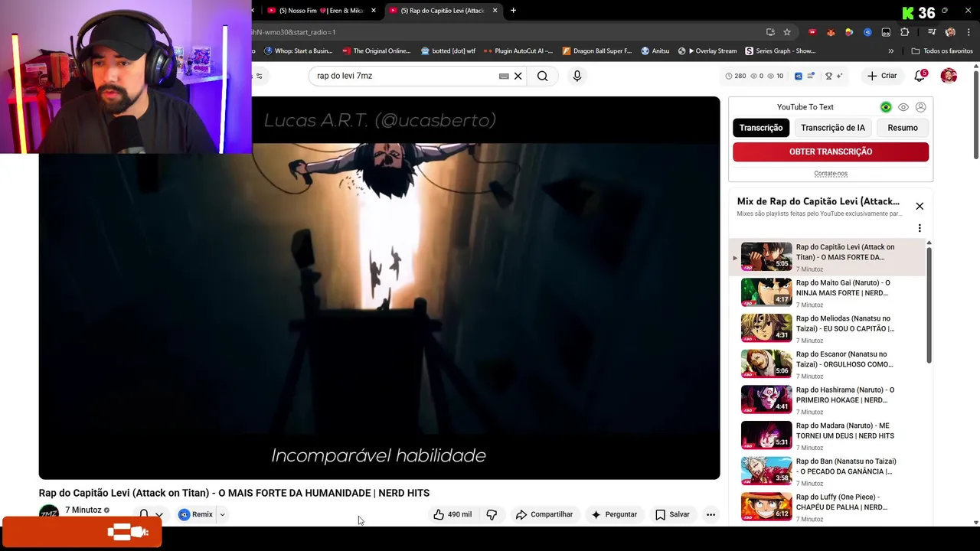Bookmark this page with the star icon
Viewport: 980px width, 551px height.
(x=787, y=32)
